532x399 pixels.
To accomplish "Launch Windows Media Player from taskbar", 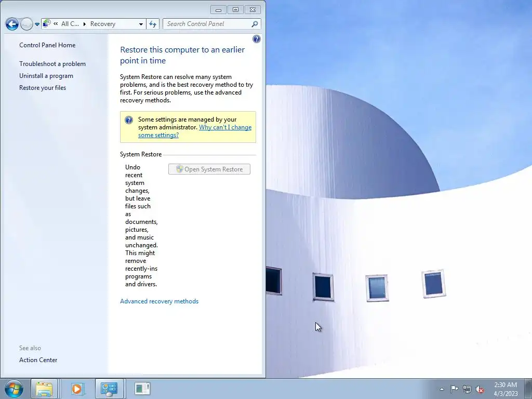I will (77, 389).
